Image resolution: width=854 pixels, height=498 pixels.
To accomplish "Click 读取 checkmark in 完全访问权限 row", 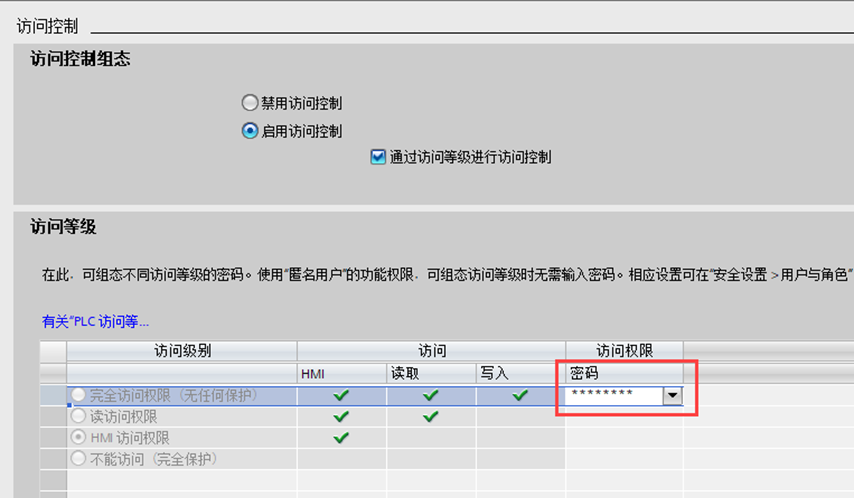I will tap(430, 396).
